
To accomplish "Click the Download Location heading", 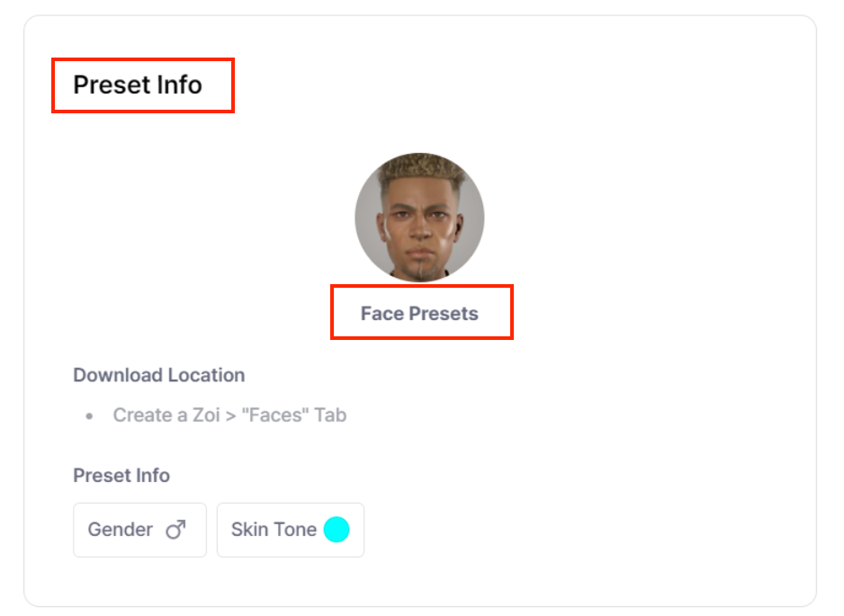I will 158,375.
